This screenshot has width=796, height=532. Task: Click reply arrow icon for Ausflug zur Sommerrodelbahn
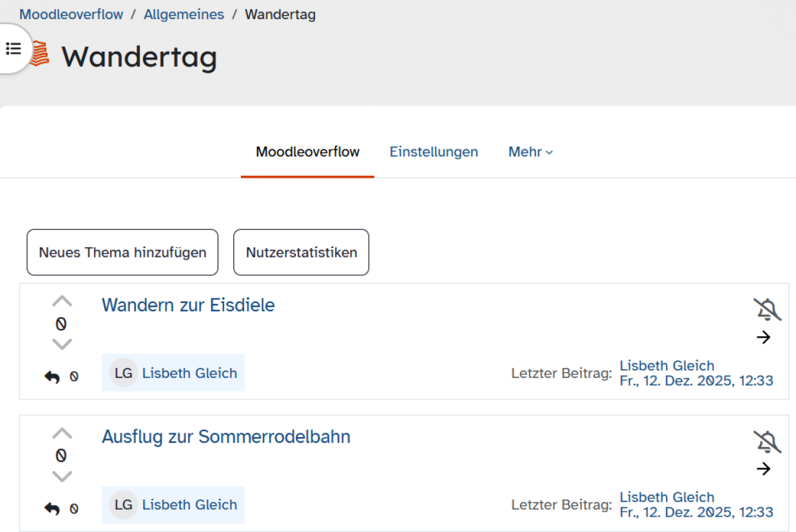pos(52,509)
